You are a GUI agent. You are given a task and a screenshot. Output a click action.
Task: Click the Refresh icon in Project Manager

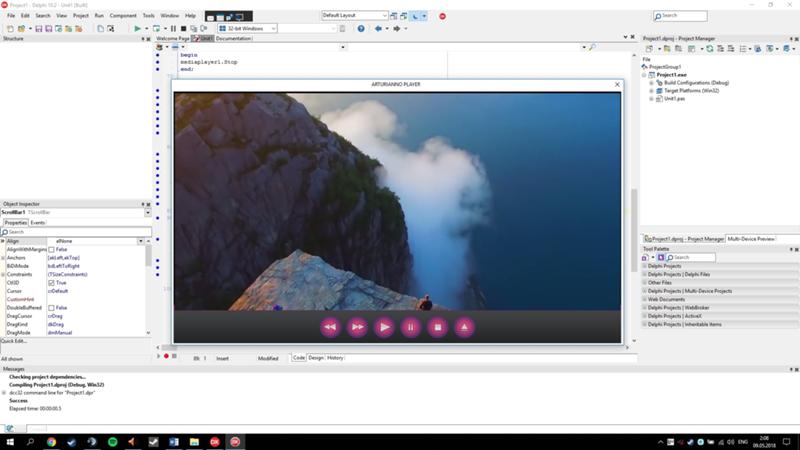pos(710,48)
